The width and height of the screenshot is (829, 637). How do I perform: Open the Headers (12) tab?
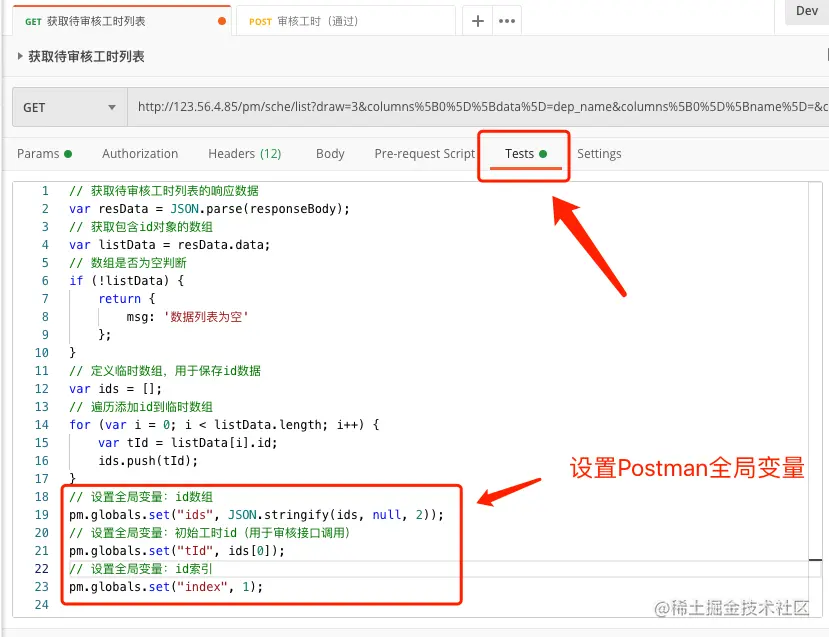pyautogui.click(x=244, y=154)
